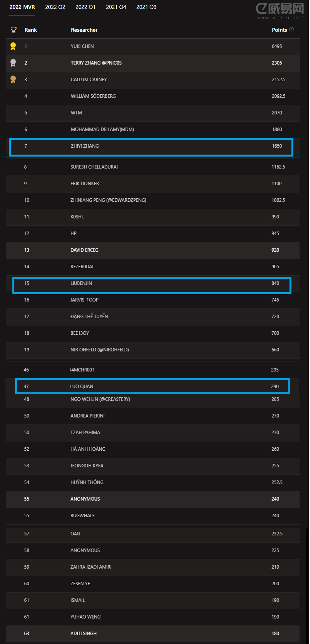The width and height of the screenshot is (310, 644).
Task: Go to the 2021 Q3 tab
Action: [146, 7]
